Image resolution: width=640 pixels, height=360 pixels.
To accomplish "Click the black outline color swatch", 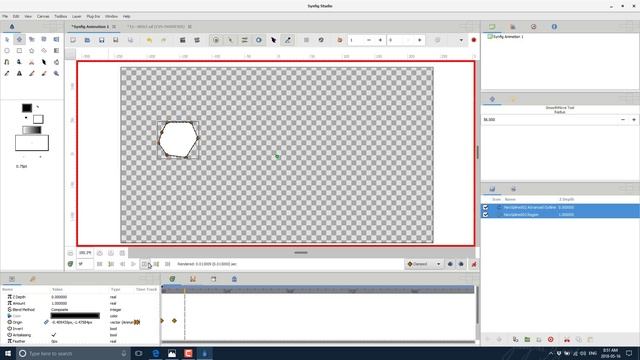I will 27,108.
